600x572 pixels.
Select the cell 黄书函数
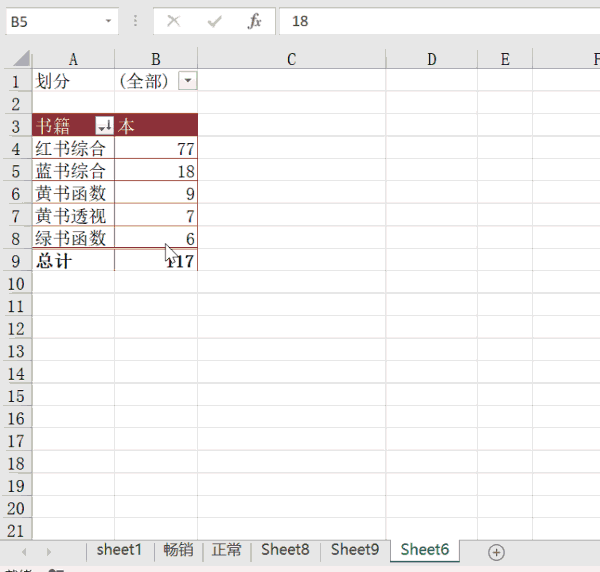click(73, 193)
